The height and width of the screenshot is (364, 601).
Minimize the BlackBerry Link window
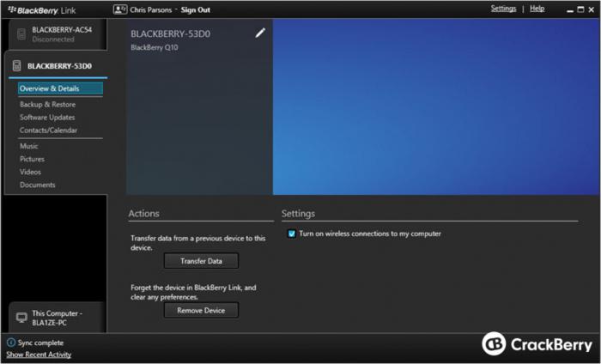pyautogui.click(x=570, y=10)
